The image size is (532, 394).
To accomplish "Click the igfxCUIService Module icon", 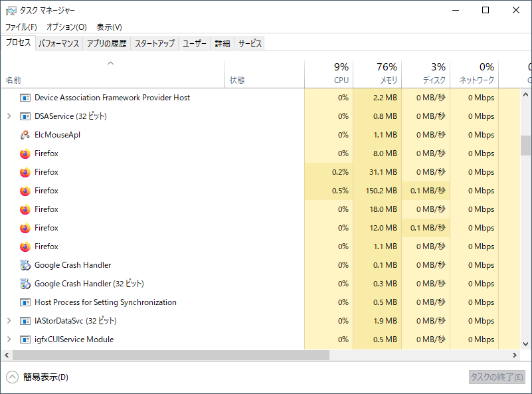I will (25, 340).
